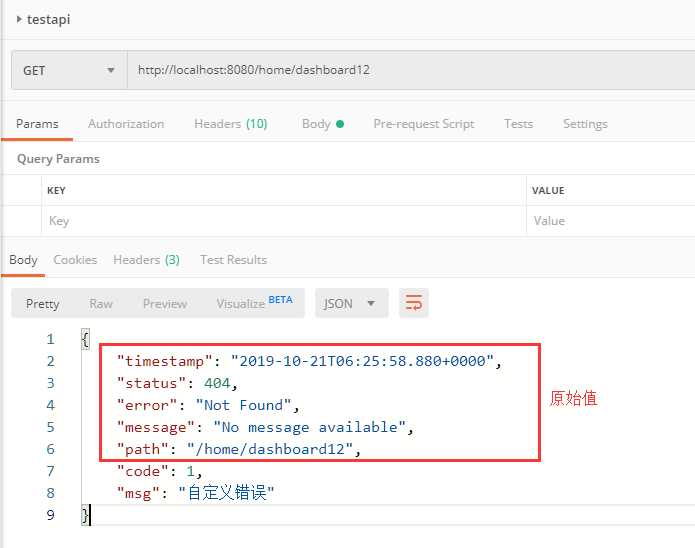Click the "code" key on line 7

tap(142, 471)
